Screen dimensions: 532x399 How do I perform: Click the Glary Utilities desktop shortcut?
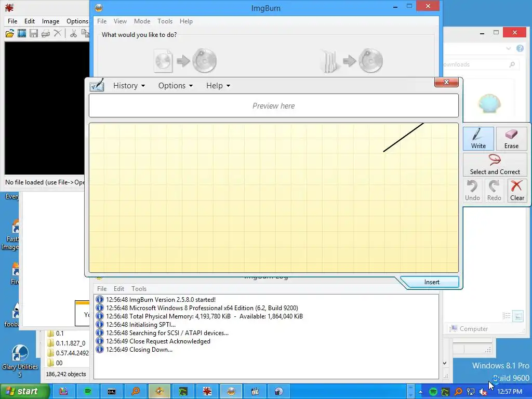pyautogui.click(x=20, y=361)
